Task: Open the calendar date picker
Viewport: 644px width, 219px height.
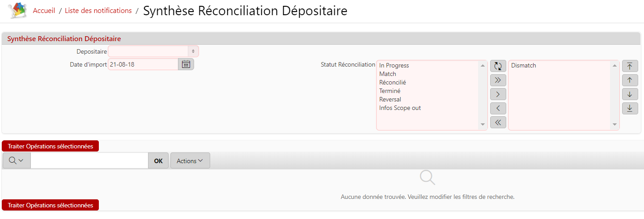Action: click(186, 64)
